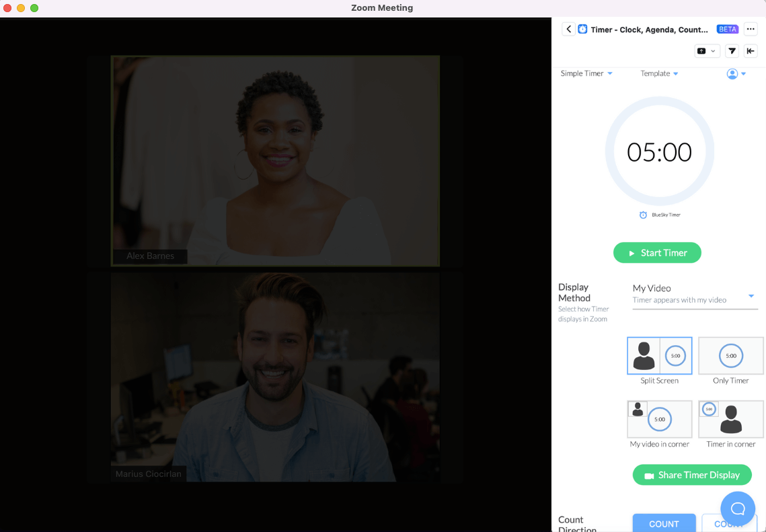
Task: Select the Only Timer display option
Action: point(730,355)
